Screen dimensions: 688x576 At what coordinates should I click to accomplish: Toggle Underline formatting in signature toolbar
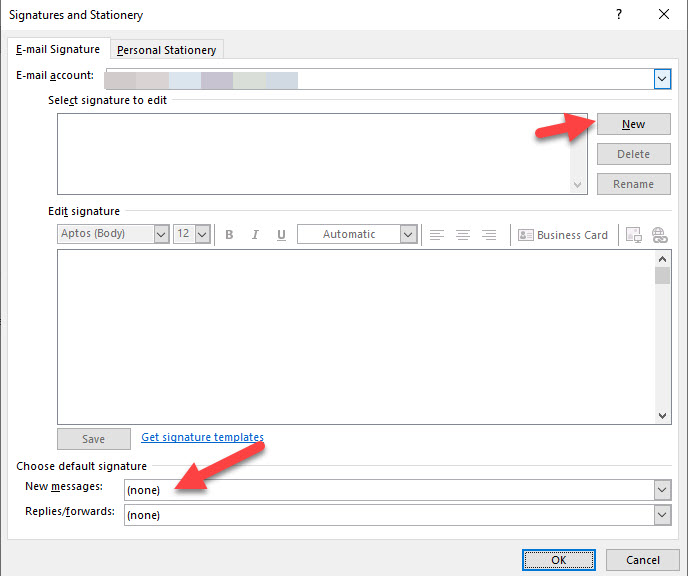click(x=281, y=235)
